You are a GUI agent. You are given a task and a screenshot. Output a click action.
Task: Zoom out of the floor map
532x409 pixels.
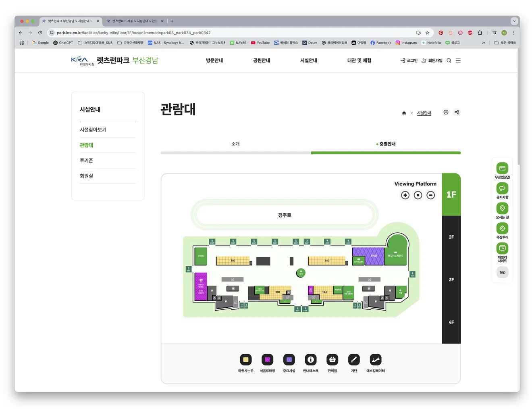(x=430, y=195)
